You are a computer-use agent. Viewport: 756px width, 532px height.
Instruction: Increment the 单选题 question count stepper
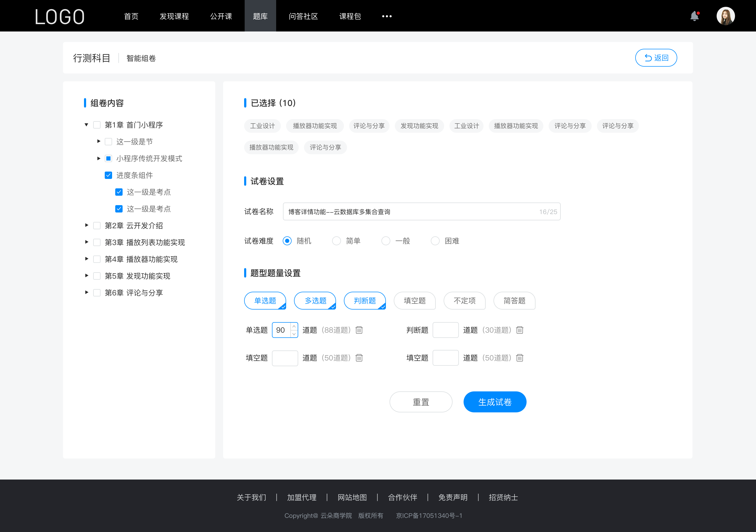point(293,326)
